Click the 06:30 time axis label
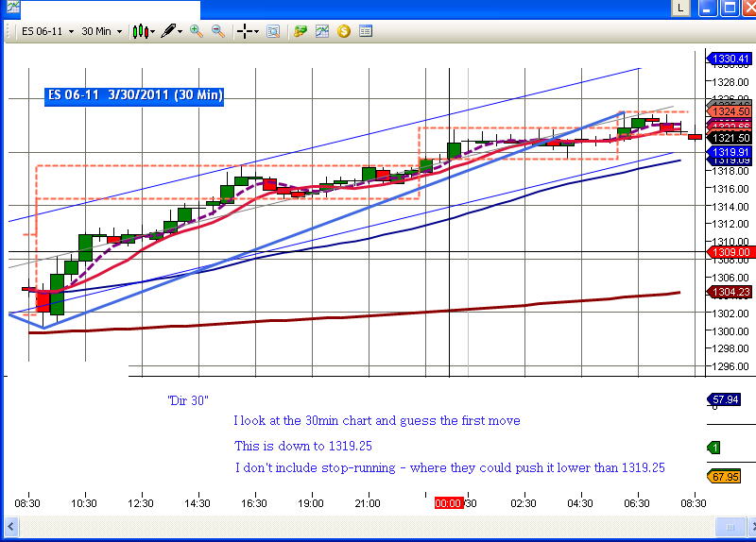Viewport: 756px width, 542px height. pos(637,503)
